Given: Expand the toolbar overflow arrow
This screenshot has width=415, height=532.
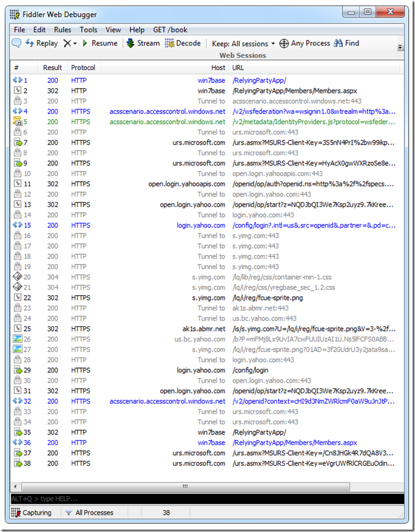Looking at the screenshot, I should 400,47.
